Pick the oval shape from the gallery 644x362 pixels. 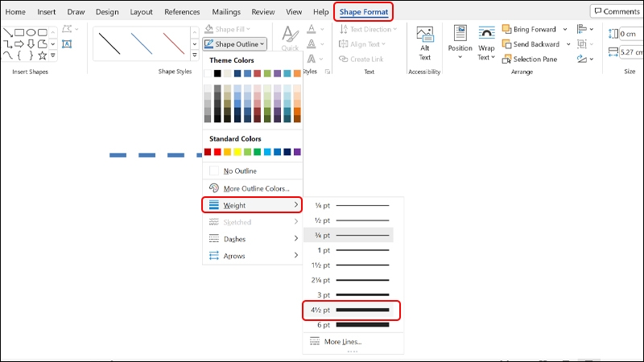[31, 32]
